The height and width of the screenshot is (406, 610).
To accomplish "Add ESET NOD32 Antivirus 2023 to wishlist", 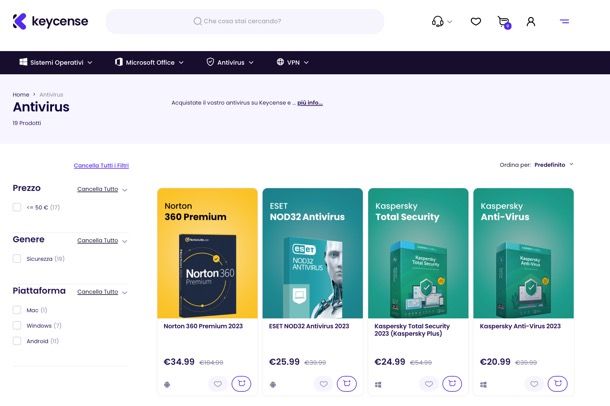I will [323, 384].
